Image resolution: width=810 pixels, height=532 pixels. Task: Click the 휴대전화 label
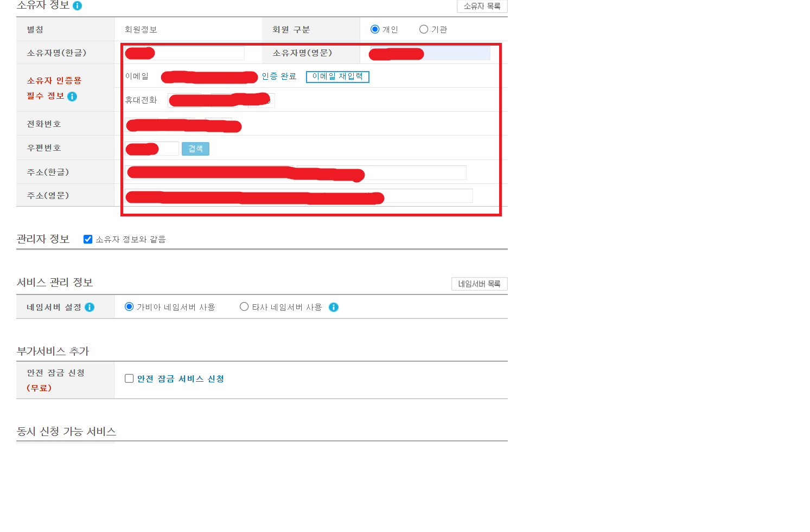point(141,100)
